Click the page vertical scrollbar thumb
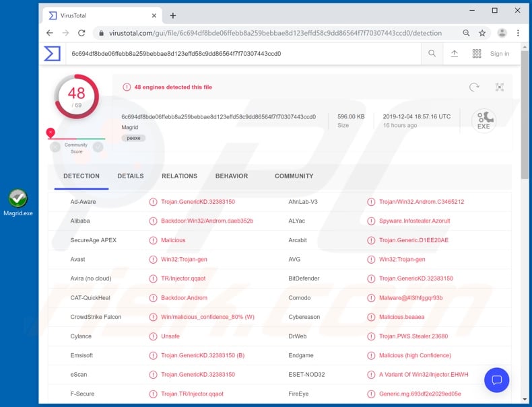Viewport: 532px width, 407px height. (525, 115)
